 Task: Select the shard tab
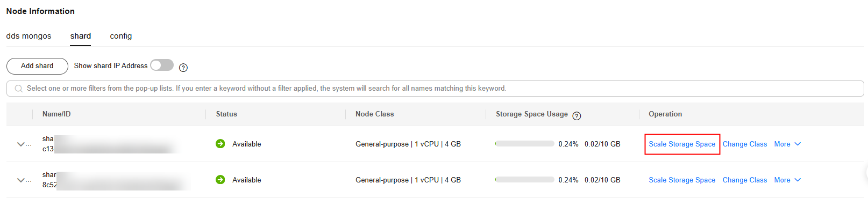click(x=81, y=36)
